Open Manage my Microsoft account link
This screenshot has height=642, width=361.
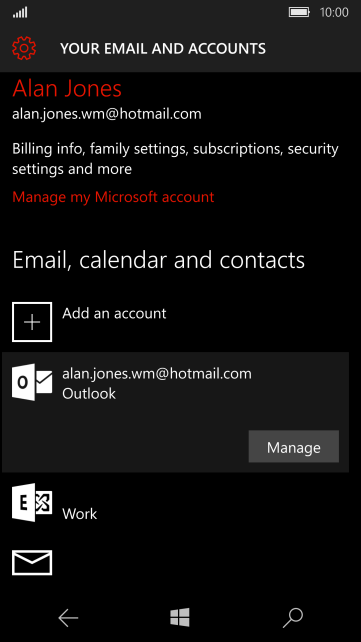coord(113,197)
